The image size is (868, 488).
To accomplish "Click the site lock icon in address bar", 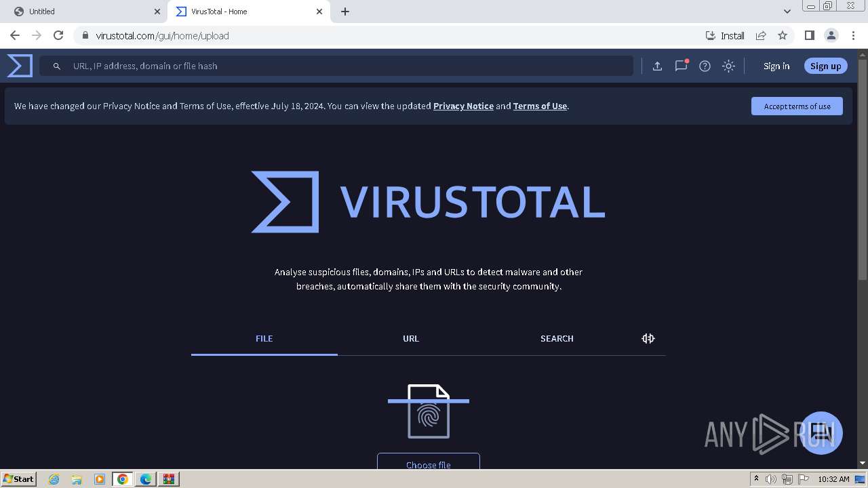I will [85, 35].
